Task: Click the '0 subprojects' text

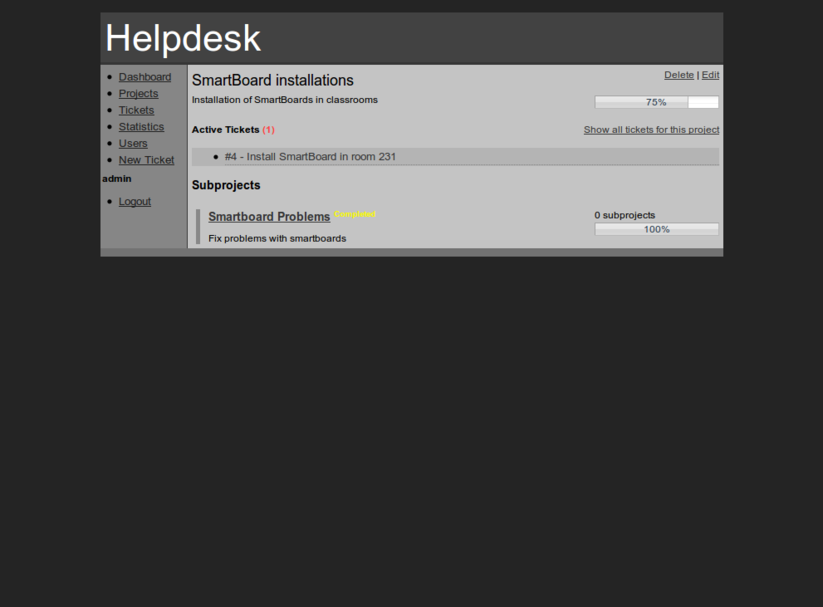Action: 625,215
